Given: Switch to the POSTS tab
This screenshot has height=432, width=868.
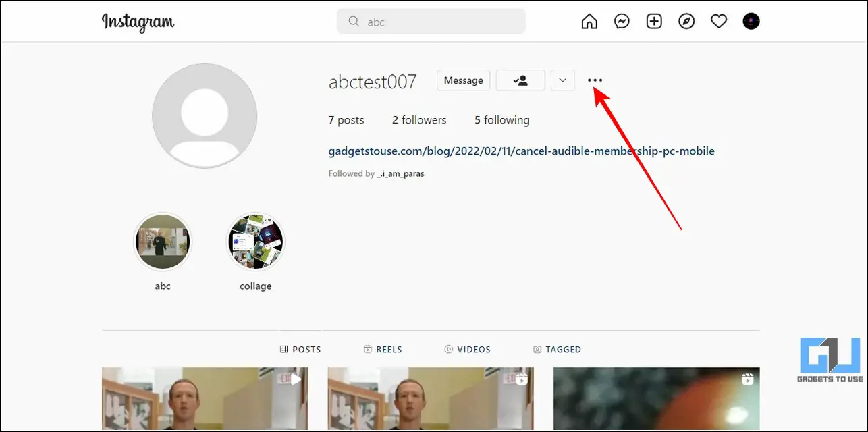Looking at the screenshot, I should [x=300, y=349].
